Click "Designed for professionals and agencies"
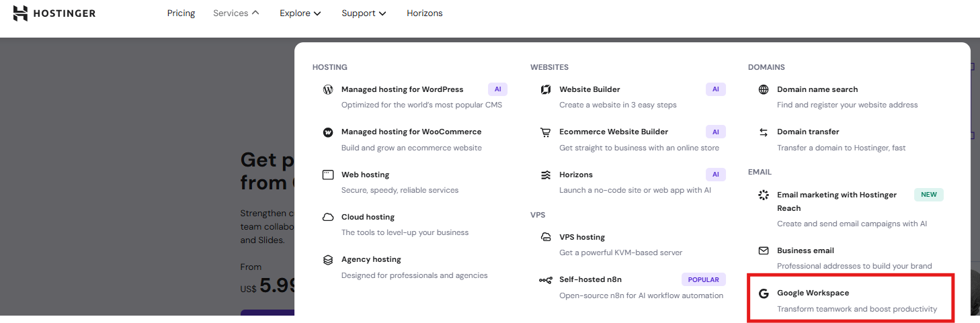Screen dimensions: 980x323 pos(414,275)
